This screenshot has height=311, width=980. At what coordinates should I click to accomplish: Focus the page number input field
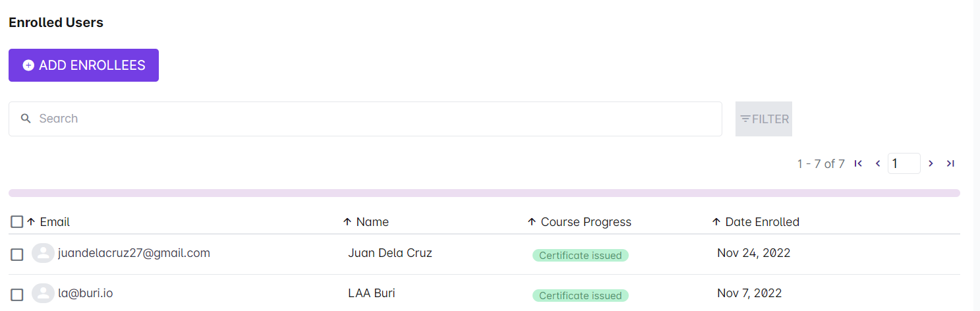[x=904, y=163]
